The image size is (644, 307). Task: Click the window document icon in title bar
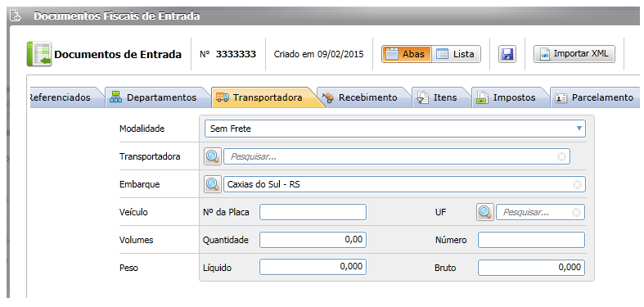(15, 16)
